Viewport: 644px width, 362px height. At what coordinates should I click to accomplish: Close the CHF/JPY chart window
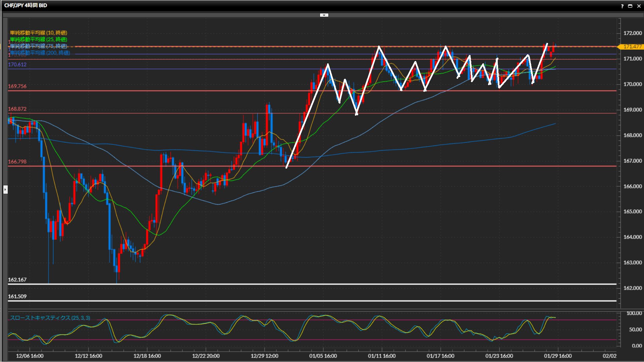coord(639,6)
